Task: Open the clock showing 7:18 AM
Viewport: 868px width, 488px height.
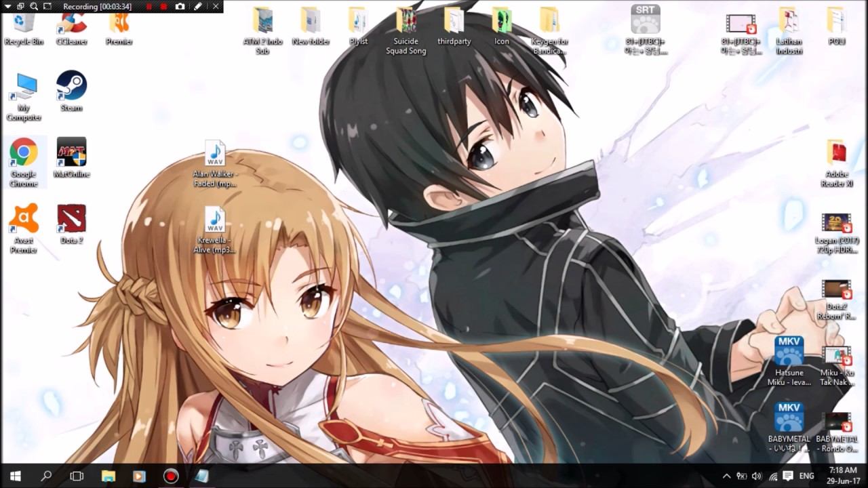Action: click(842, 476)
